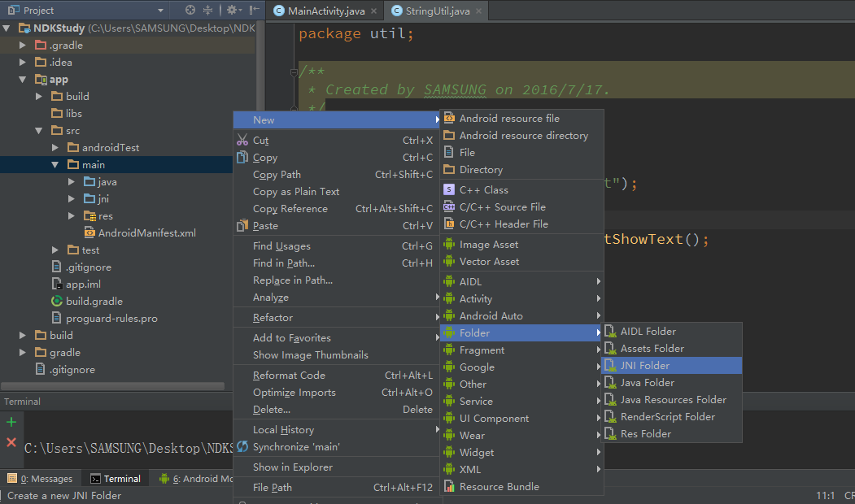Click the C/C++ Header File icon
855x504 pixels.
(x=449, y=224)
